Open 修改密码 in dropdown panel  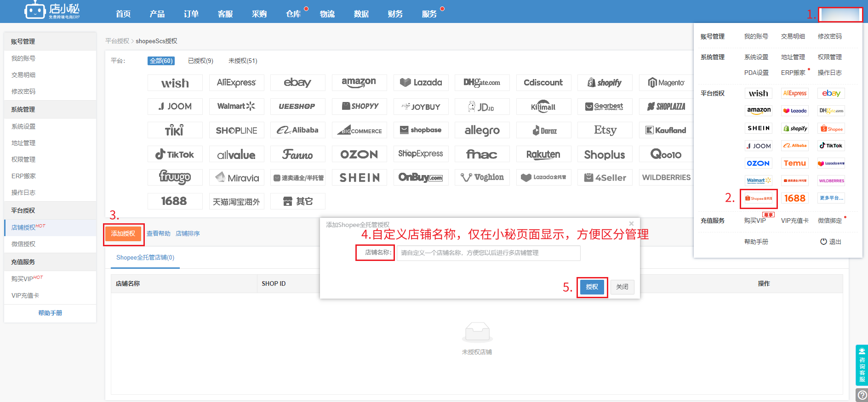pyautogui.click(x=830, y=36)
